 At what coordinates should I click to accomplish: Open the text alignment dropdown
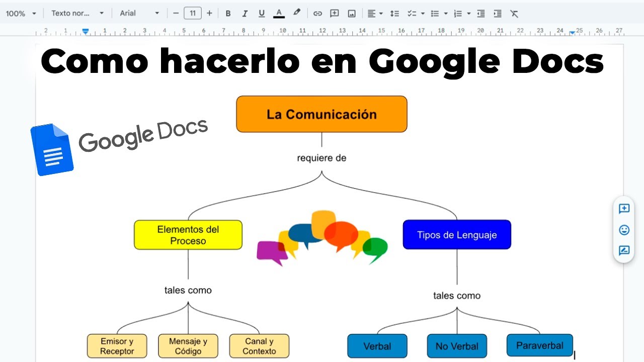click(374, 14)
